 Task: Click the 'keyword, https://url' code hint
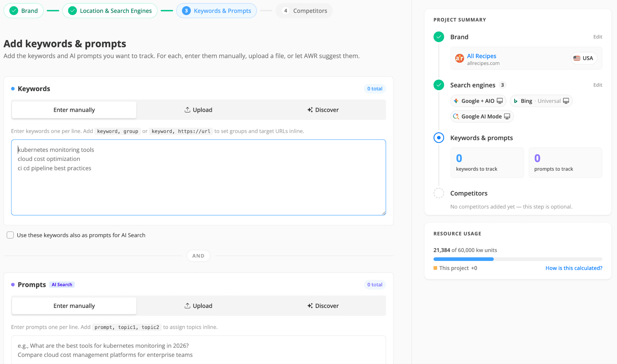181,131
